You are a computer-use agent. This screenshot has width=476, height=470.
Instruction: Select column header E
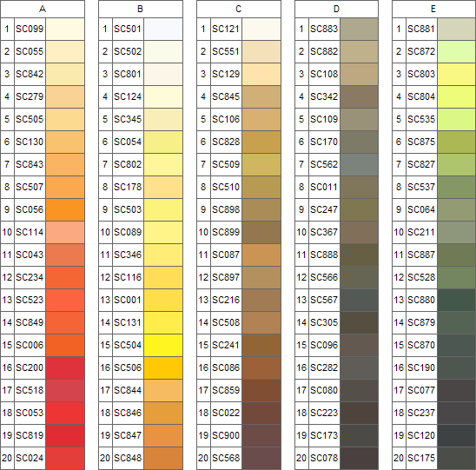pos(433,9)
